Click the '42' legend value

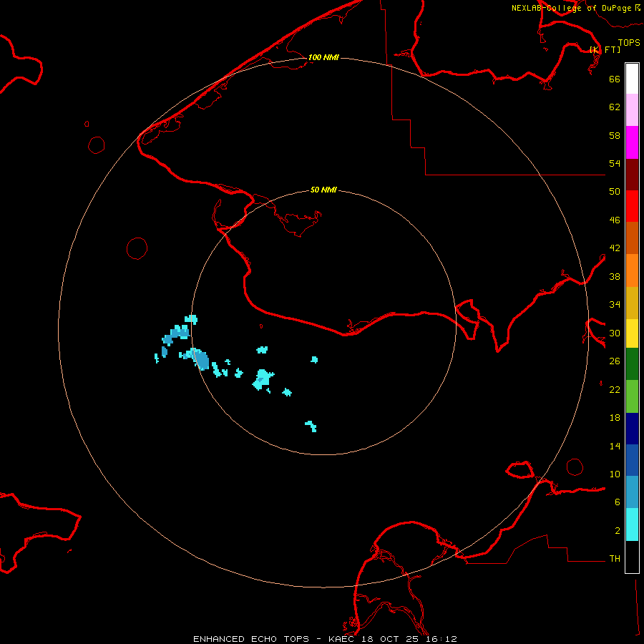coord(615,248)
